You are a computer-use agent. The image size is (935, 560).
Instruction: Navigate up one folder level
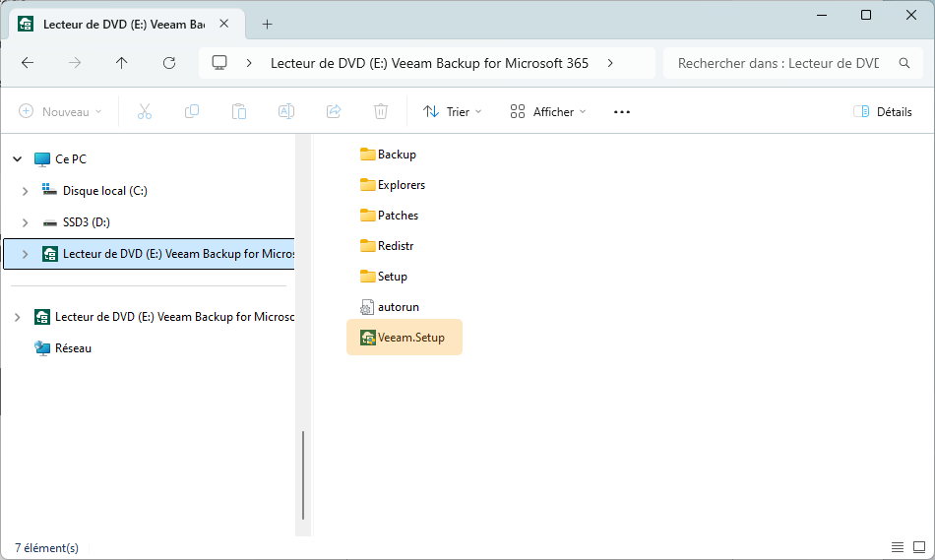tap(122, 63)
